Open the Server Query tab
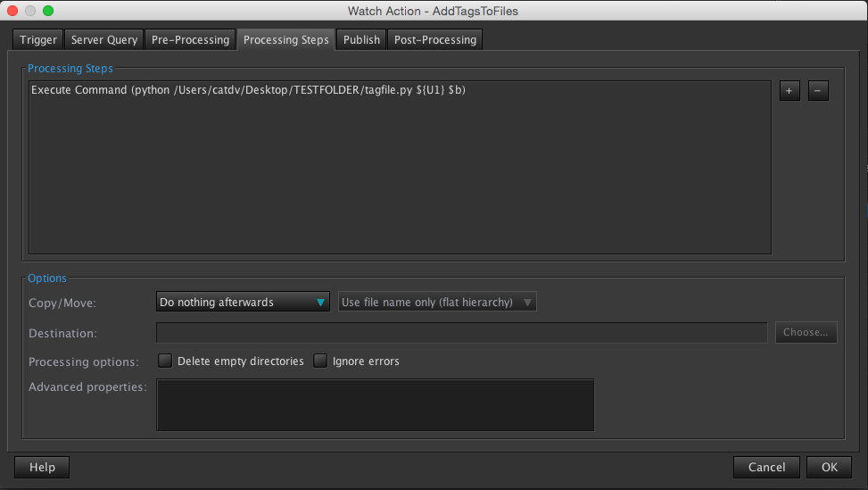Image resolution: width=868 pixels, height=490 pixels. coord(104,39)
